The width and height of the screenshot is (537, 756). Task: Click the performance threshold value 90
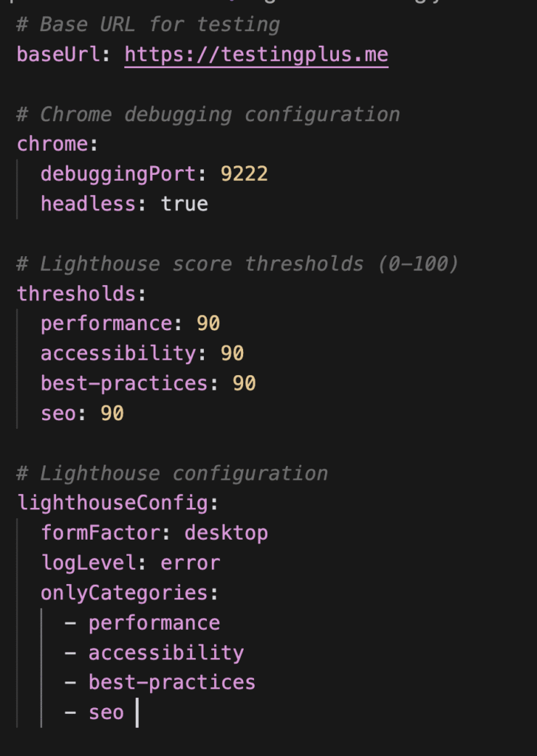(208, 323)
